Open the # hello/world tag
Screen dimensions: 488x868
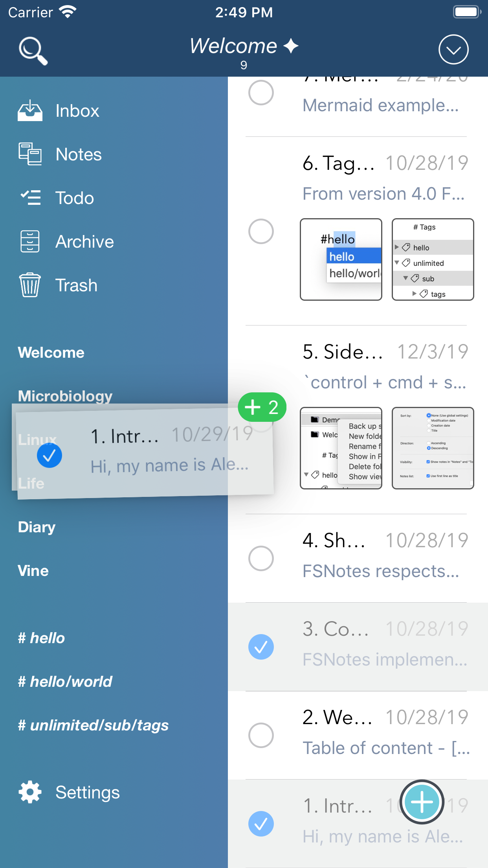pyautogui.click(x=65, y=682)
